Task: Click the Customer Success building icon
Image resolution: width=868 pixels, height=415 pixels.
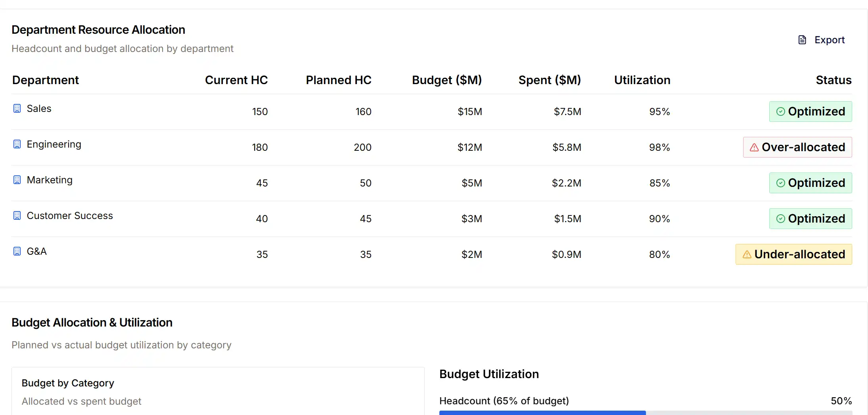Action: [17, 216]
